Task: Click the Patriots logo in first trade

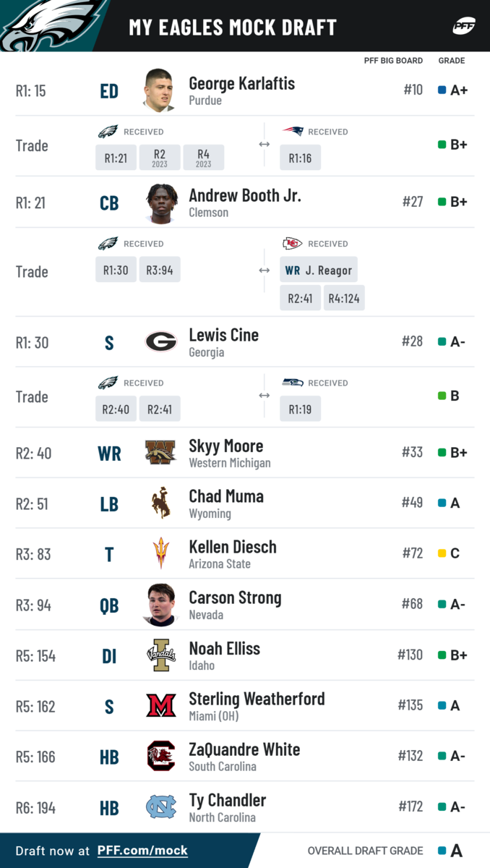Action: click(293, 132)
